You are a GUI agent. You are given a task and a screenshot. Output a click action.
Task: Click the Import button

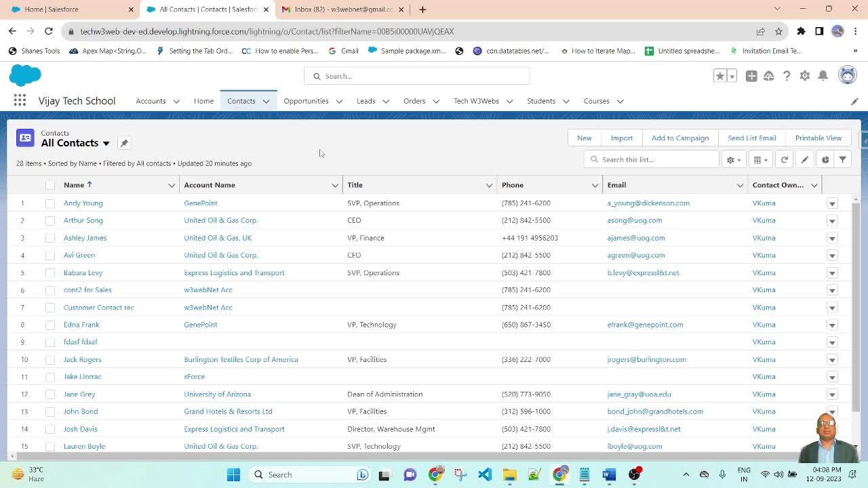622,138
